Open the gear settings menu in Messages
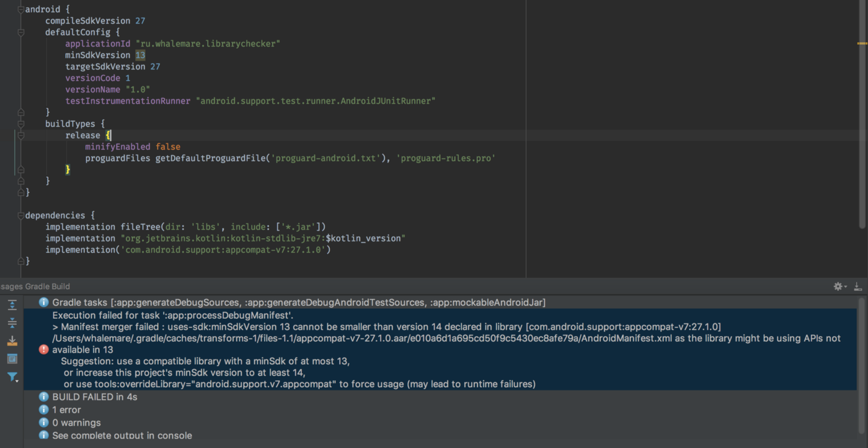The width and height of the screenshot is (868, 448). click(839, 286)
